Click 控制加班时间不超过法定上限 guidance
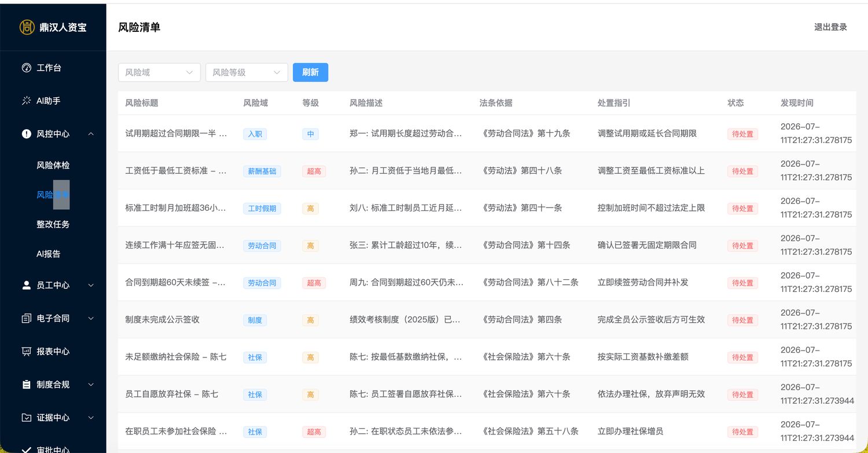This screenshot has height=453, width=868. (651, 207)
